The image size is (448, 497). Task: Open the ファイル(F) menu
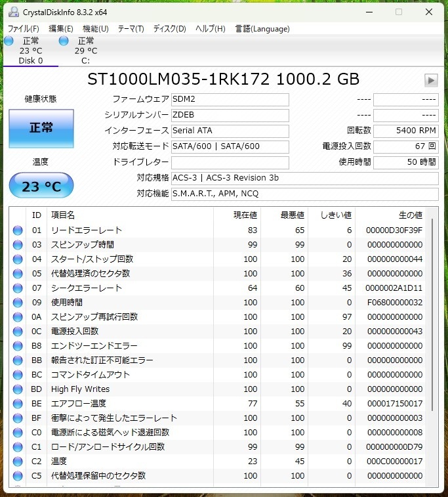[23, 29]
